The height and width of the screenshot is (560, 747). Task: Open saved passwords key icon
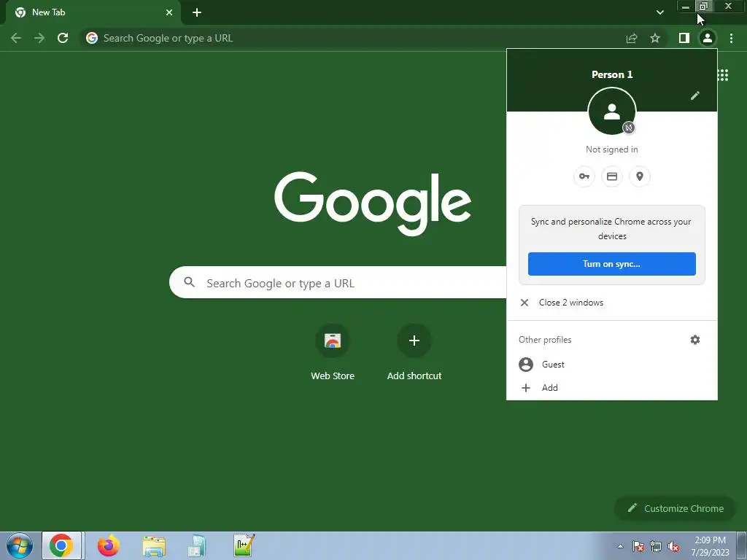point(584,176)
